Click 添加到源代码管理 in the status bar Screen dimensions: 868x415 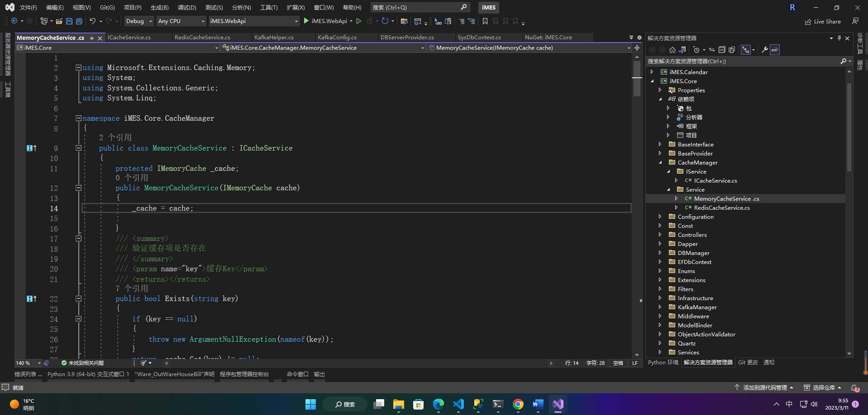(x=764, y=388)
